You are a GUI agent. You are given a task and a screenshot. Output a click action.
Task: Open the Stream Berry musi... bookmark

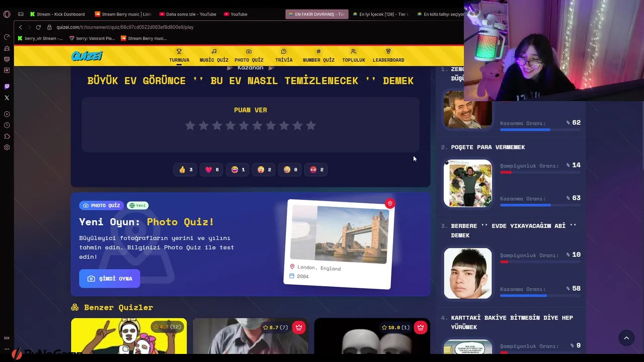143,38
